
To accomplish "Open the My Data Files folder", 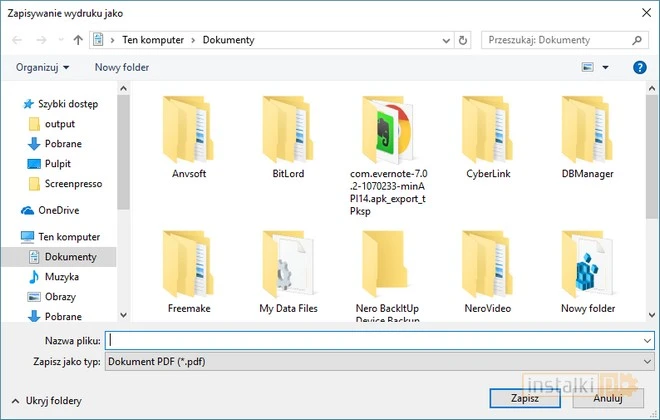I will [289, 266].
